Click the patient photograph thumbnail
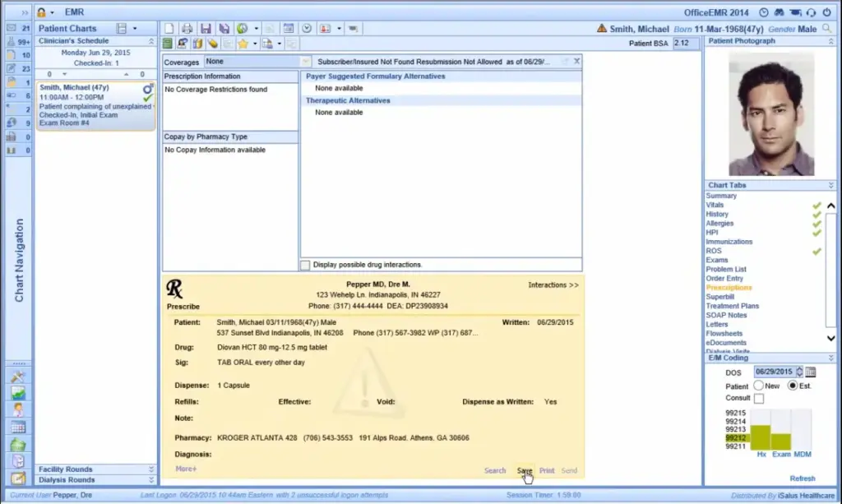Viewport: 842px width, 504px height. (x=771, y=114)
